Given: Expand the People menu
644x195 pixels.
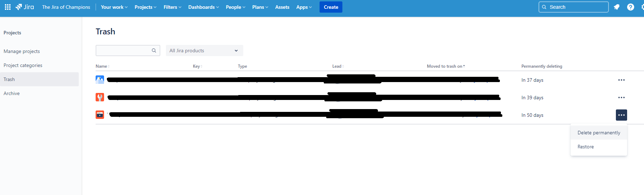Looking at the screenshot, I should (x=236, y=7).
